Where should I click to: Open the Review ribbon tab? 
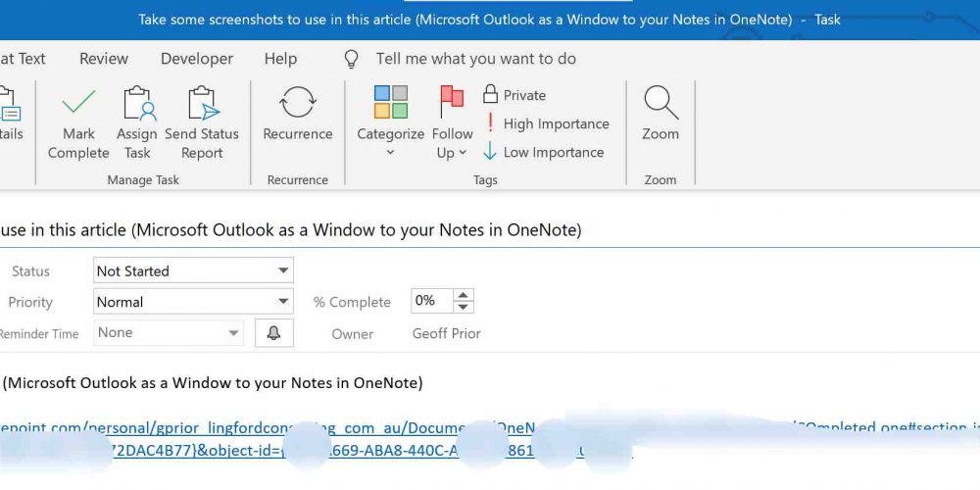click(x=104, y=59)
